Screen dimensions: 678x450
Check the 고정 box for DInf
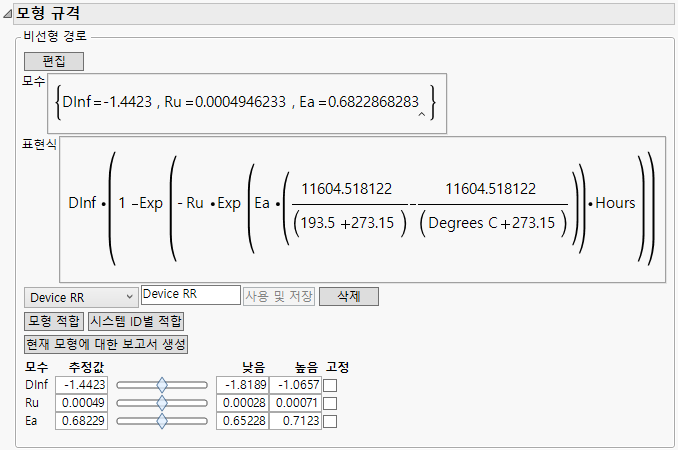tap(330, 385)
